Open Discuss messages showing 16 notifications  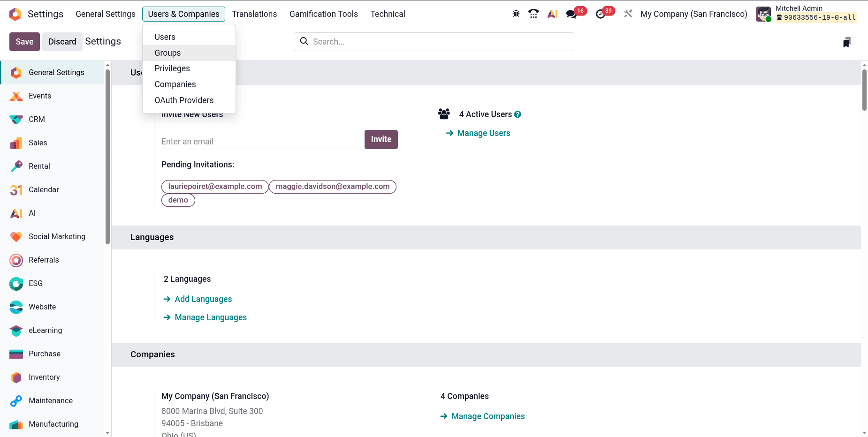point(571,14)
